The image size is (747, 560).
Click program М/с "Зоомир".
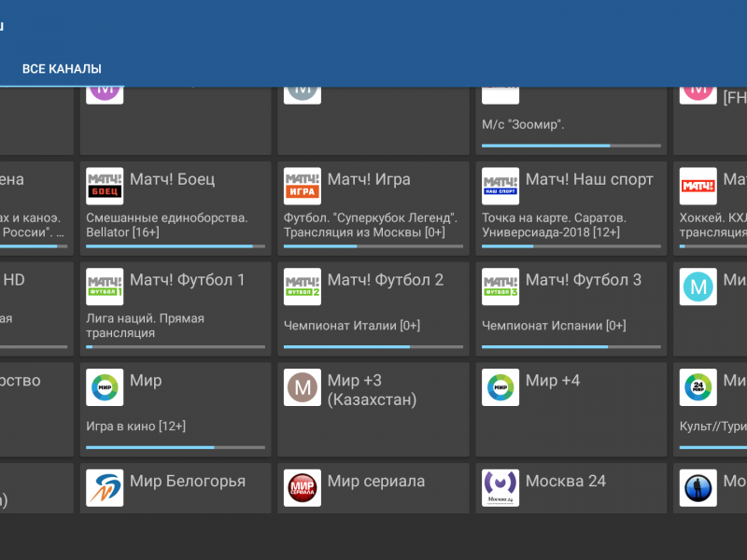click(523, 125)
